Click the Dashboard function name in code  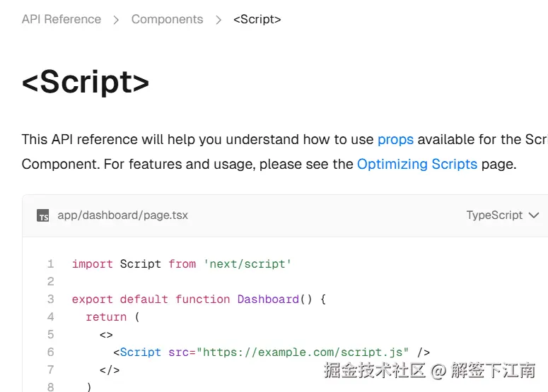tap(268, 299)
